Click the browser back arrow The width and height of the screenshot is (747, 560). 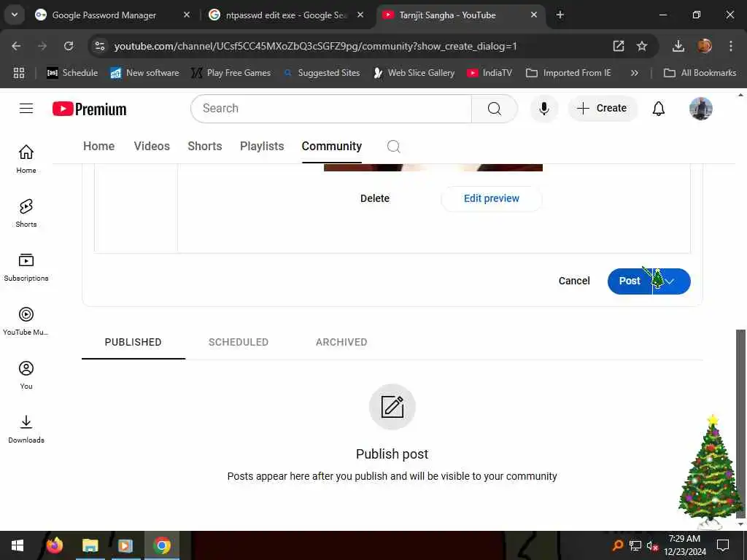16,46
